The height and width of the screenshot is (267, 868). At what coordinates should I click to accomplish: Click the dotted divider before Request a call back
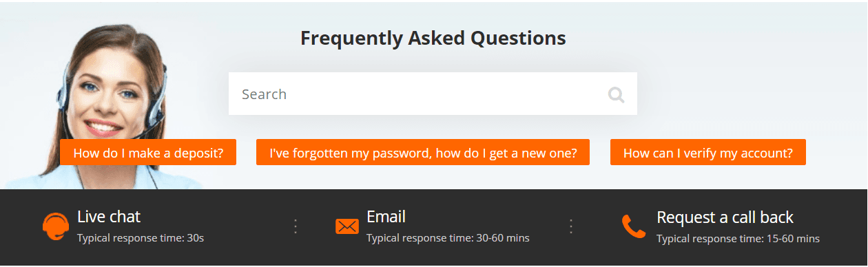571,226
